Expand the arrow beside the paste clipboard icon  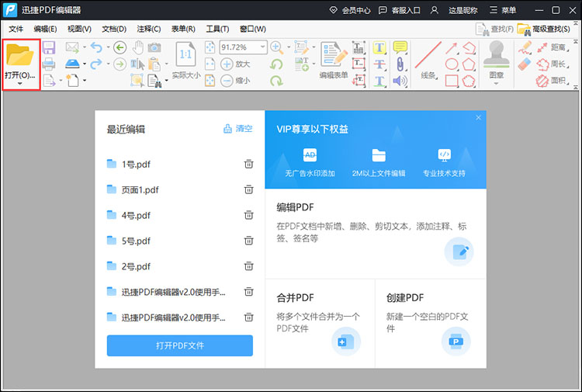pyautogui.click(x=166, y=64)
